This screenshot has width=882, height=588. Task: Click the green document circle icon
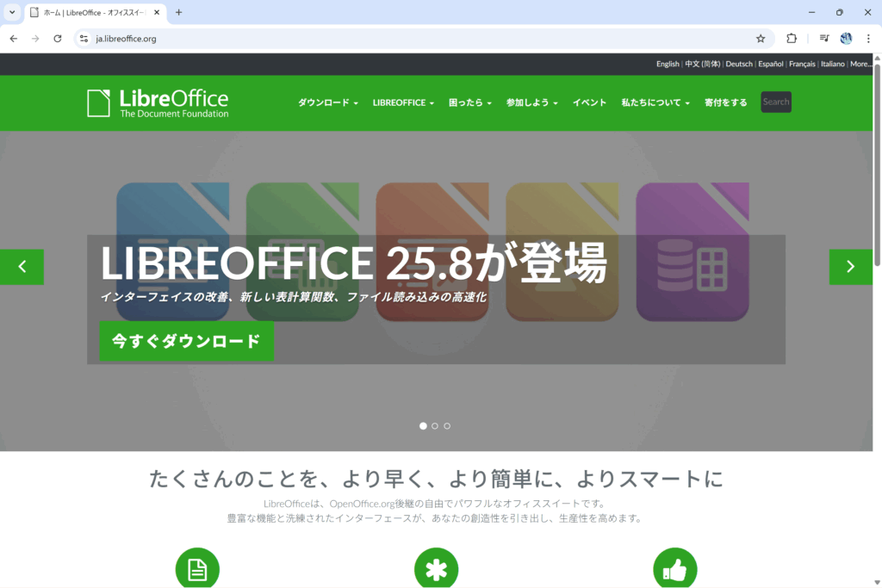(197, 569)
